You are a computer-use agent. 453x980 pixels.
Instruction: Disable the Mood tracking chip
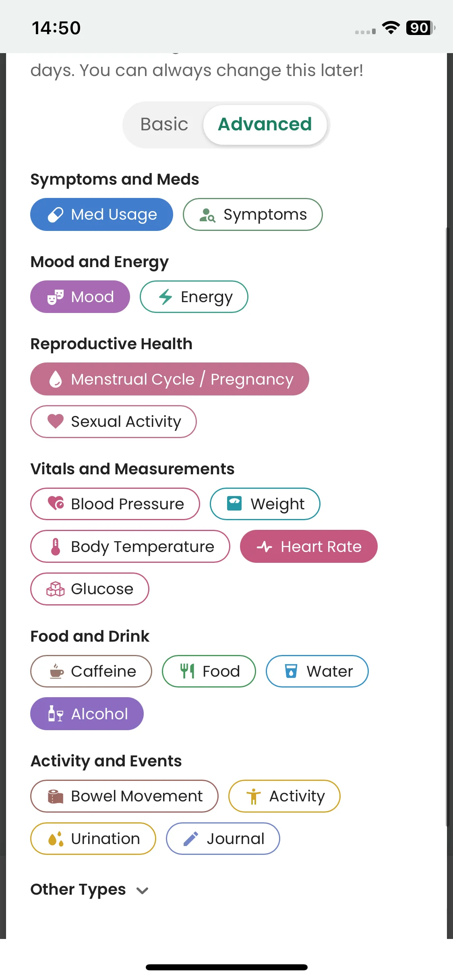coord(80,297)
